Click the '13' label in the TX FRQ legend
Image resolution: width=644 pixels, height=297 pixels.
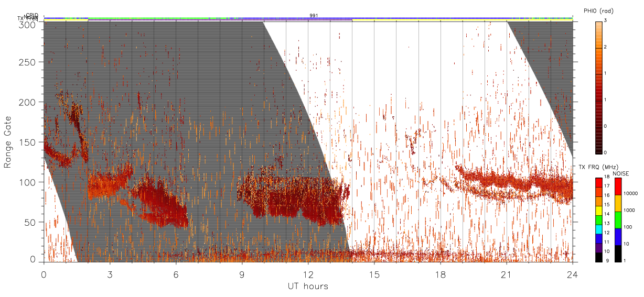tap(607, 223)
